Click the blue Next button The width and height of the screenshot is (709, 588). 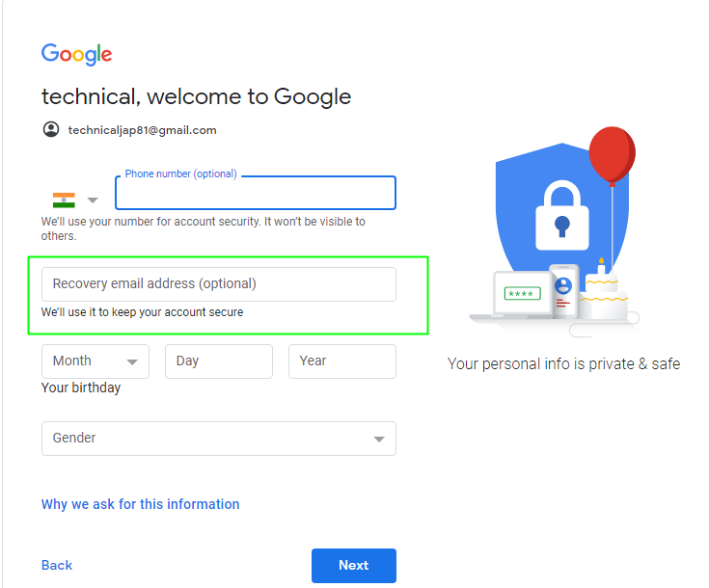click(354, 566)
